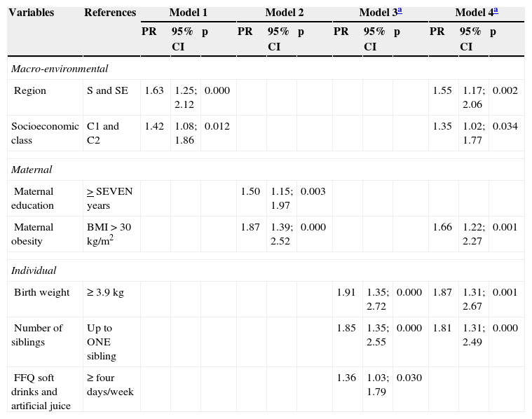This screenshot has height=419, width=532.
Task: Open the Model 3 footnote 'a' link
Action: 399,11
